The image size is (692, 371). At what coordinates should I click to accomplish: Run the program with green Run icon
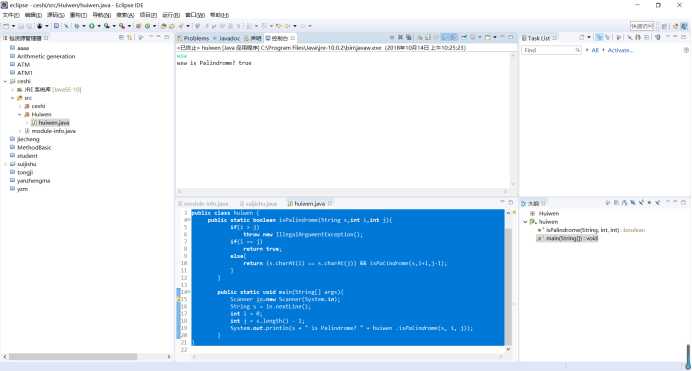pos(92,26)
